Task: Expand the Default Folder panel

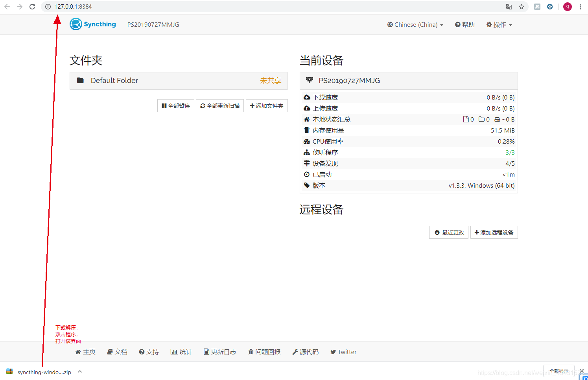Action: coord(179,81)
